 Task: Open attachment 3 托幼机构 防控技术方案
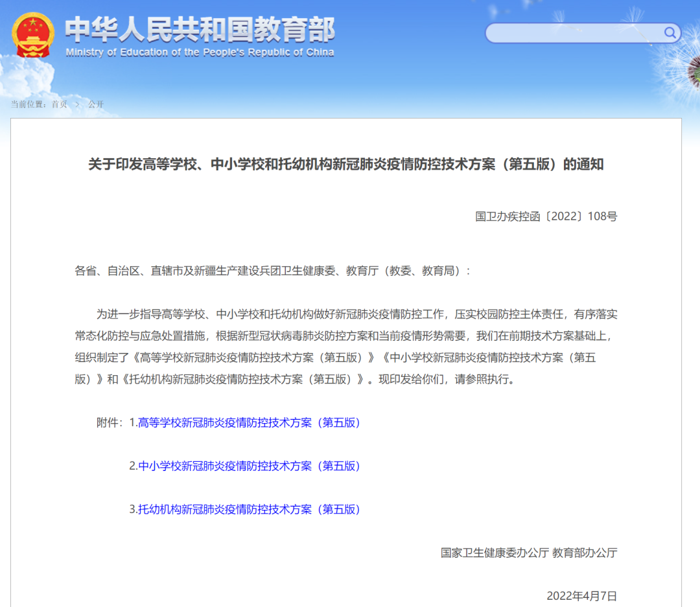pyautogui.click(x=249, y=509)
